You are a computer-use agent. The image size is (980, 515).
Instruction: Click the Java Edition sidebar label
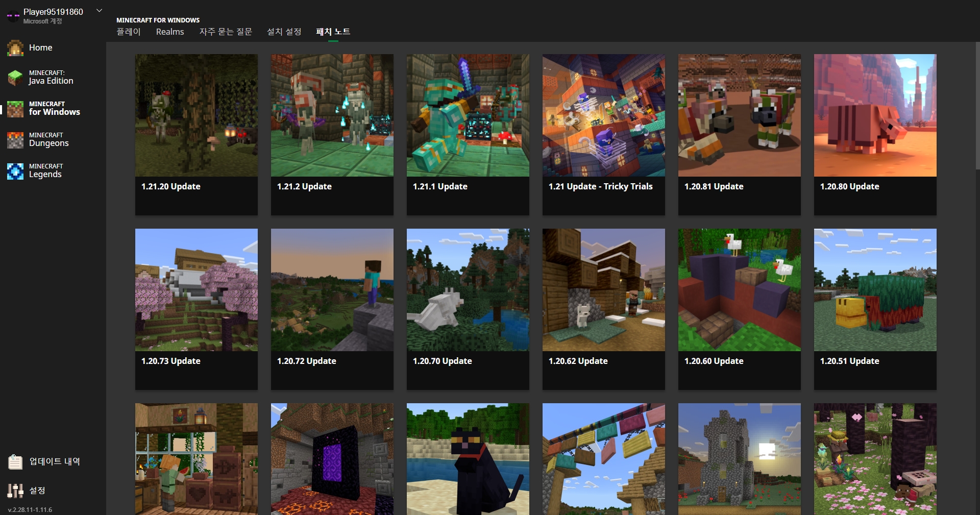tap(51, 81)
